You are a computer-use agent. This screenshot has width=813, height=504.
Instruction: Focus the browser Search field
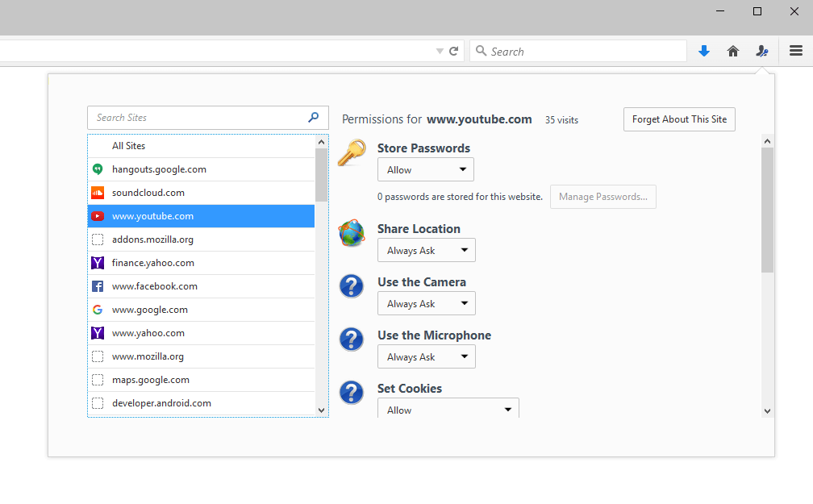(x=578, y=51)
